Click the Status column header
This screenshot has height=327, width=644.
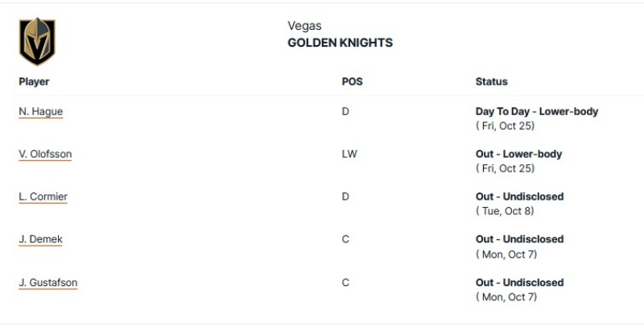click(x=491, y=82)
